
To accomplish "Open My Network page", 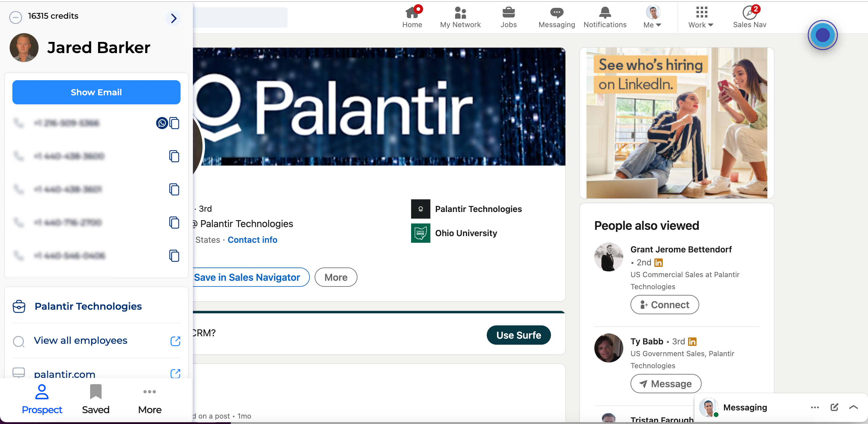I will 460,17.
